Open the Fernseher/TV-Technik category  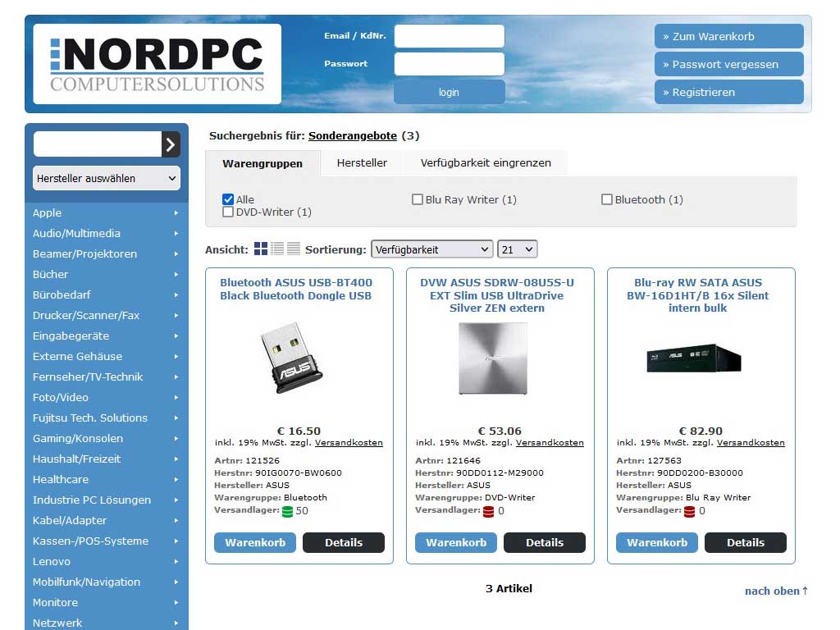[88, 377]
